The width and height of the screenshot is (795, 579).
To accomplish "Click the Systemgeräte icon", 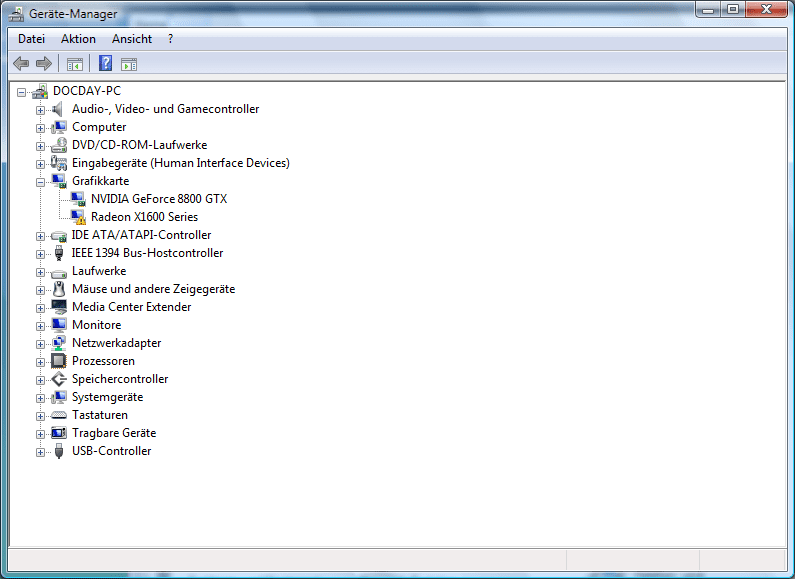I will [59, 397].
